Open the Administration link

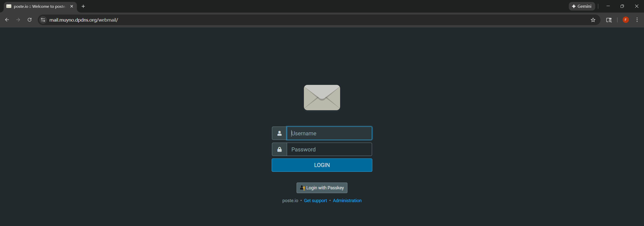(x=347, y=201)
